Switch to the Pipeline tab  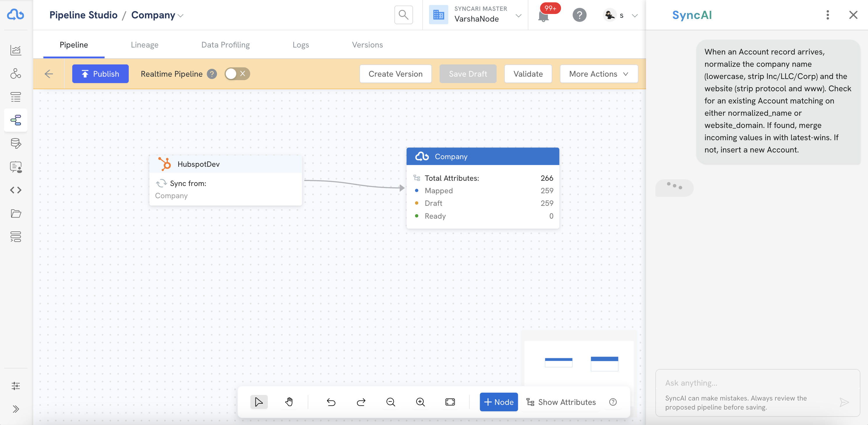(74, 45)
